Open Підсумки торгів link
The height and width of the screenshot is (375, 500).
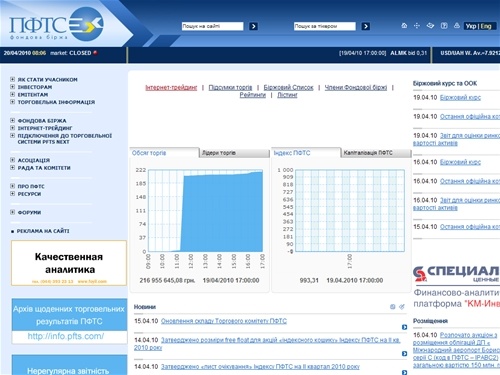230,88
